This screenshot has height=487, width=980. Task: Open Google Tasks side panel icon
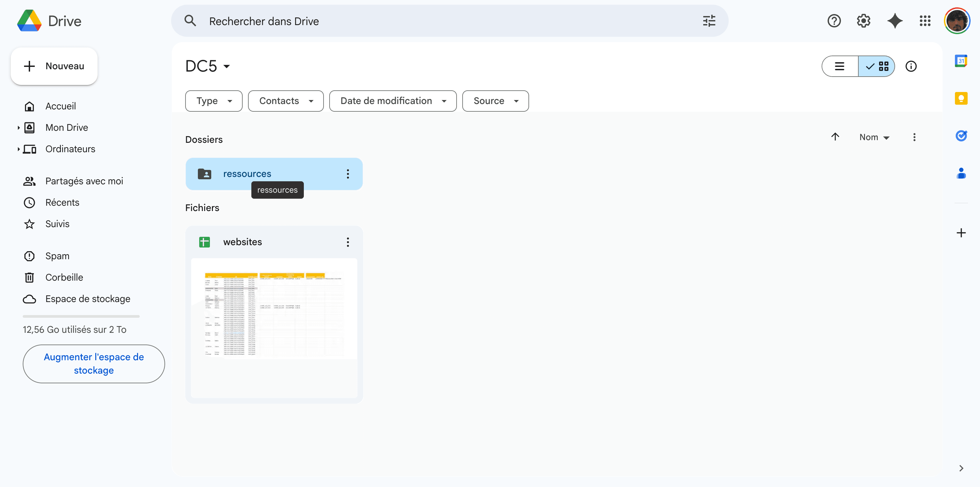coord(961,135)
